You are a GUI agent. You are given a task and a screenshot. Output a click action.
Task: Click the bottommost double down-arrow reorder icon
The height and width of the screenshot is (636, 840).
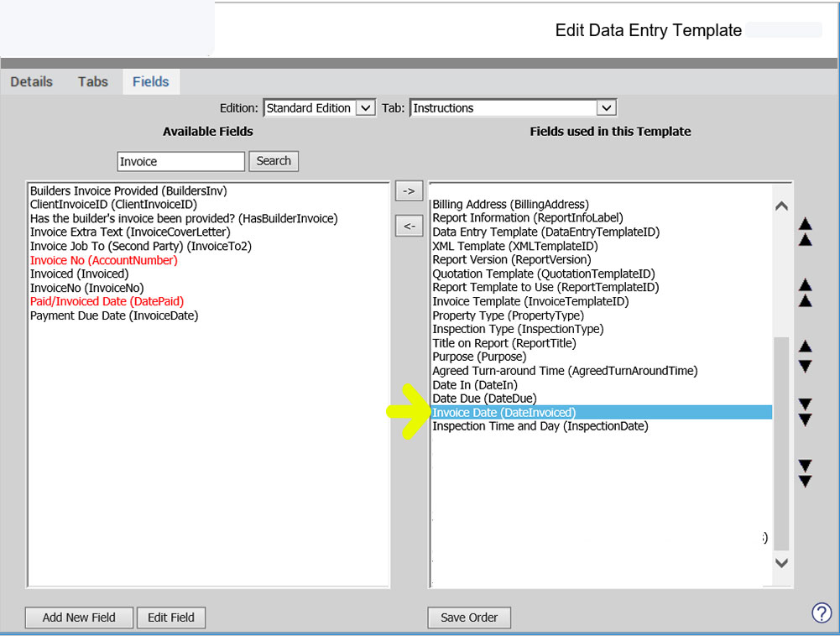point(806,473)
